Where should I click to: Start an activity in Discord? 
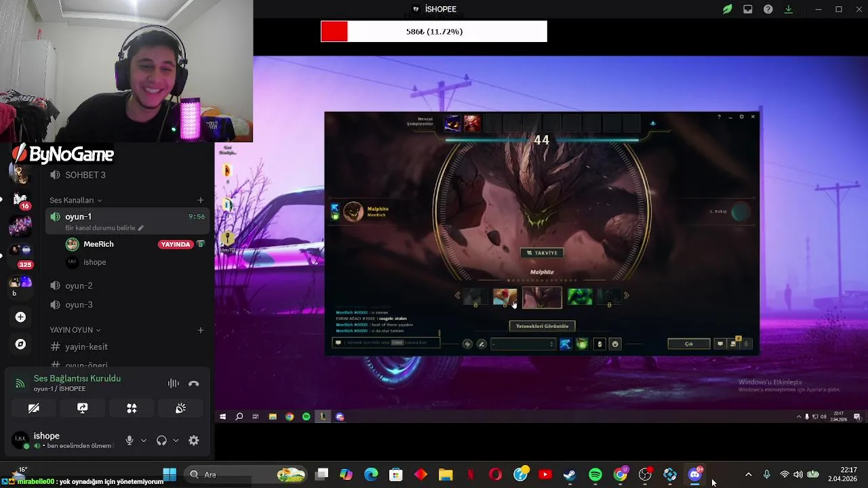132,408
